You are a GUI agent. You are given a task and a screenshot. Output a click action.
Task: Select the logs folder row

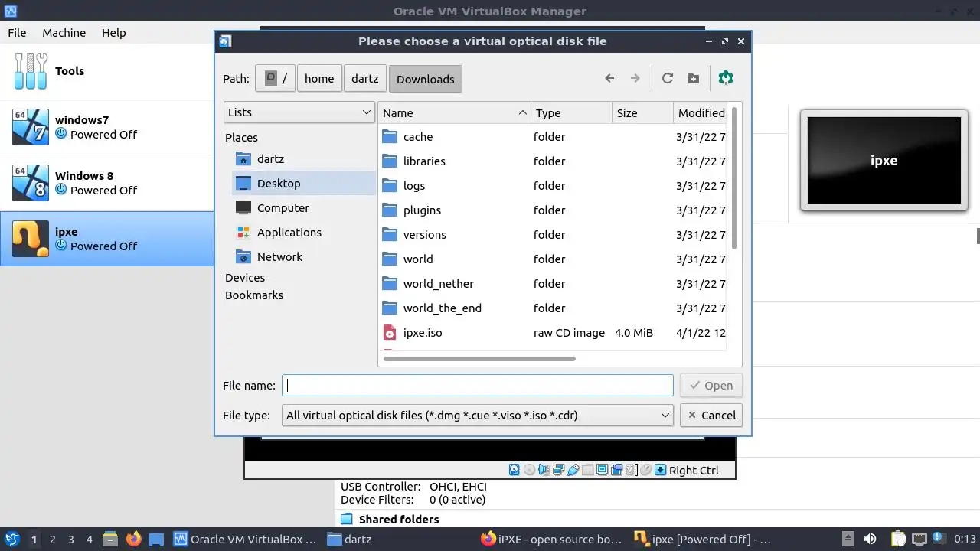pyautogui.click(x=552, y=186)
